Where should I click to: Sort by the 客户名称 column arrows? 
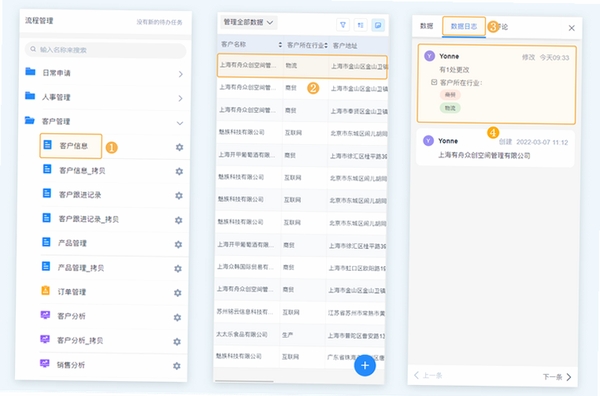280,45
